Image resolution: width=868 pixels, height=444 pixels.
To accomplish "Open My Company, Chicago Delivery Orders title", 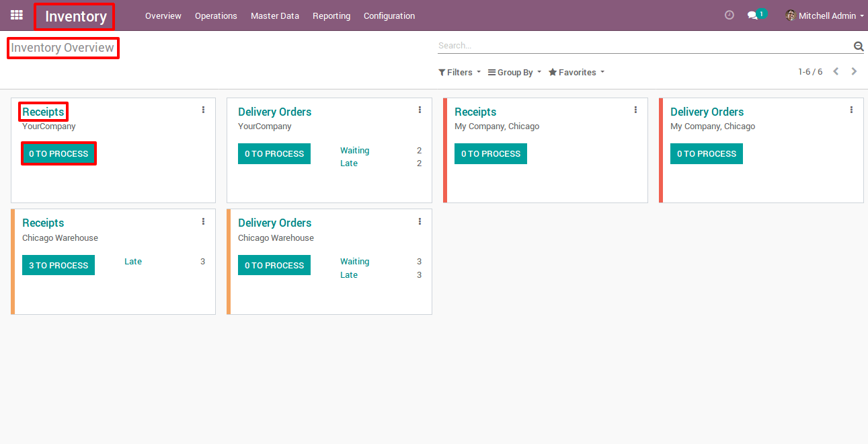I will tap(707, 112).
